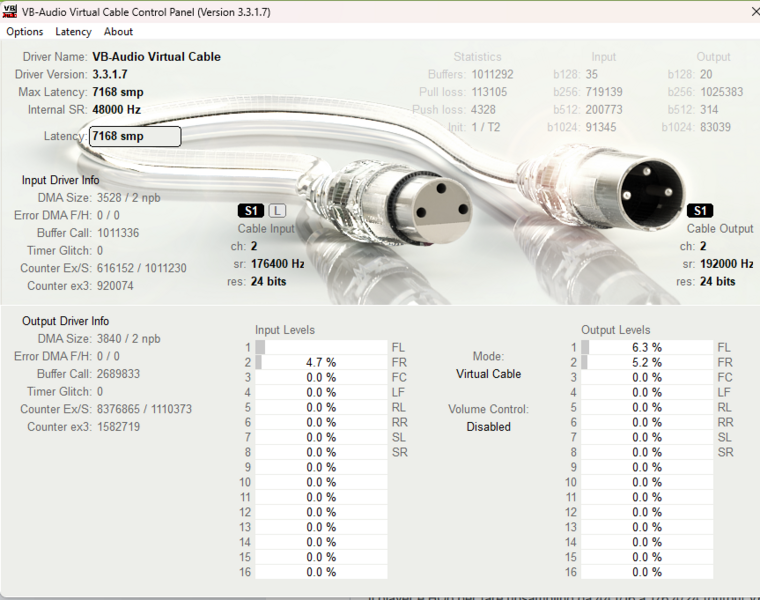Click the VB-Audio app icon in title bar

coord(10,11)
